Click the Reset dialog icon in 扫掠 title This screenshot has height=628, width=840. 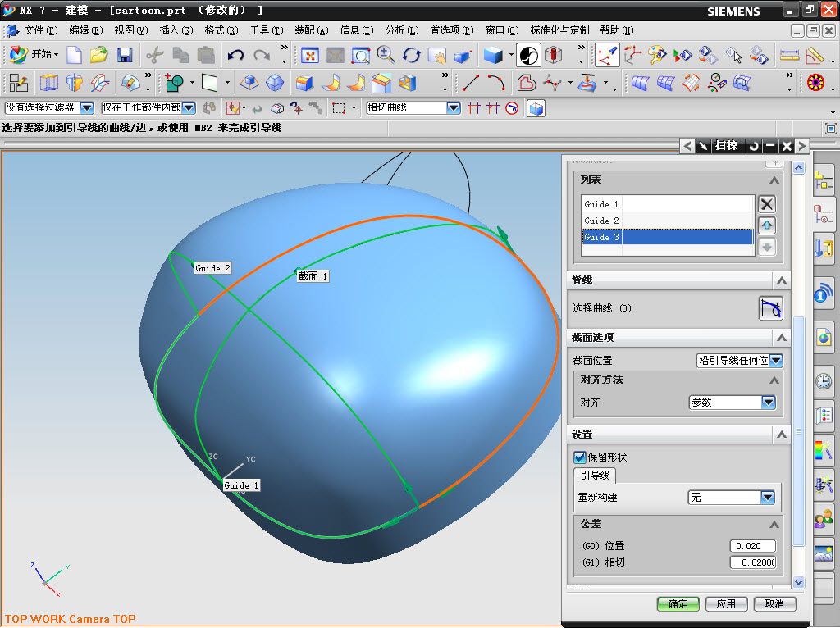(x=754, y=146)
